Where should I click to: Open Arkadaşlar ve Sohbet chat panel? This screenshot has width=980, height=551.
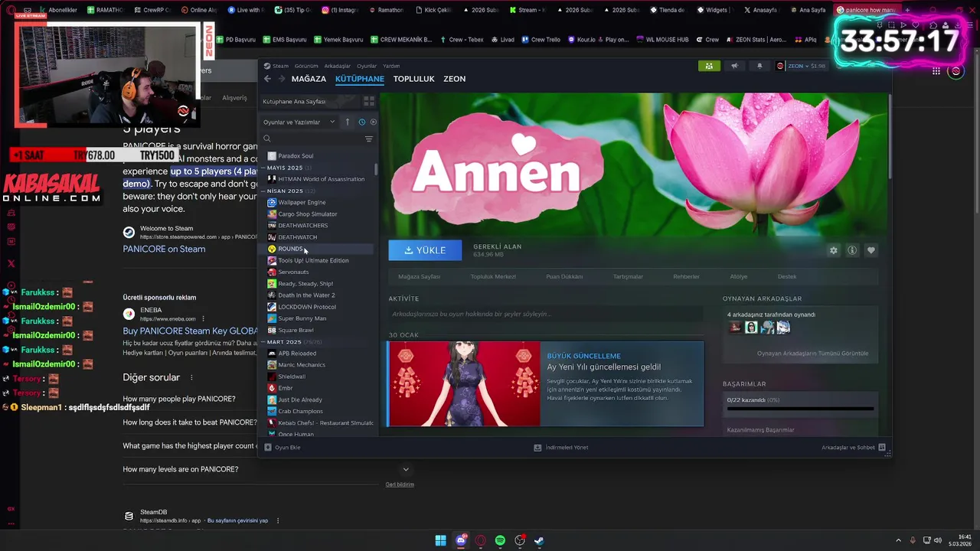click(x=853, y=447)
